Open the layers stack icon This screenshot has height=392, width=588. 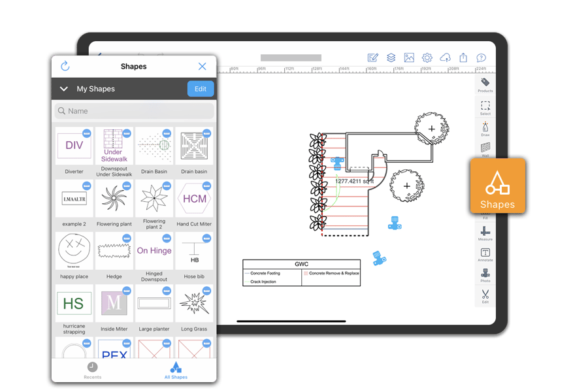(x=391, y=57)
